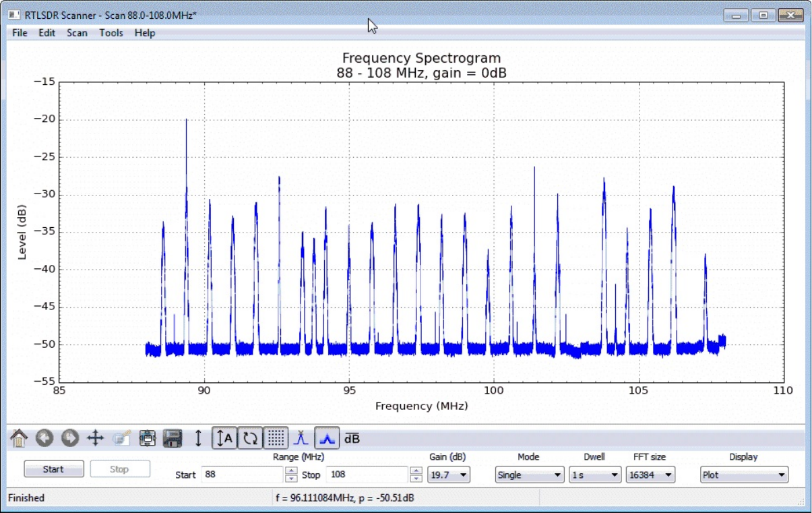Decrease the Start frequency with down arrow
The image size is (812, 513).
(x=291, y=479)
